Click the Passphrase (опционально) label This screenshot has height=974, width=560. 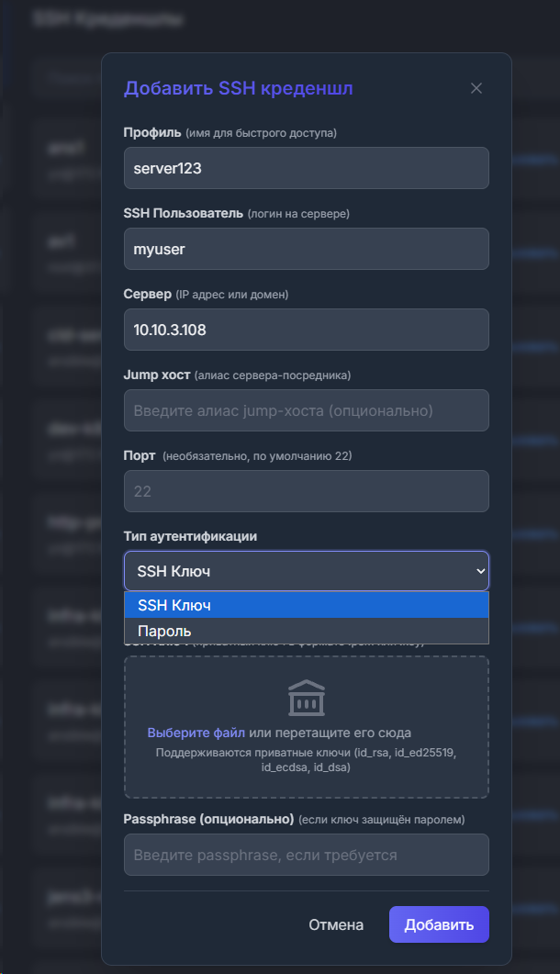[208, 820]
